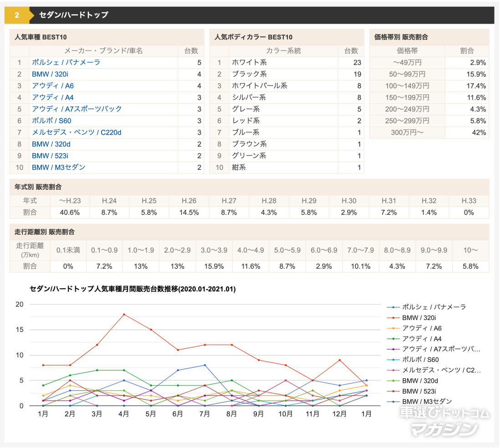Click the グレー系 color cell
This screenshot has height=448, width=501.
(283, 109)
